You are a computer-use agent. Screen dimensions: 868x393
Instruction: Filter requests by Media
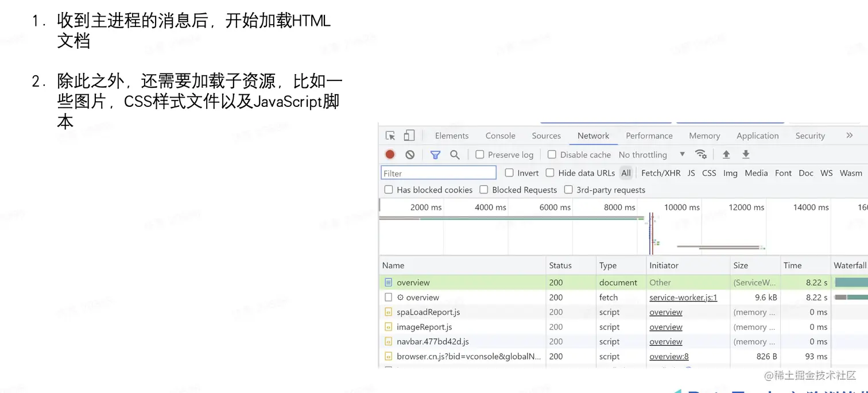(756, 173)
